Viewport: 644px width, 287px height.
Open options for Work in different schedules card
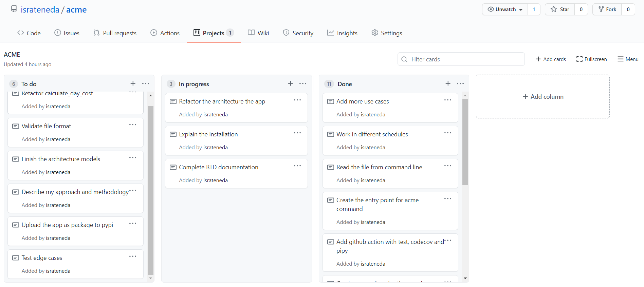(x=448, y=133)
